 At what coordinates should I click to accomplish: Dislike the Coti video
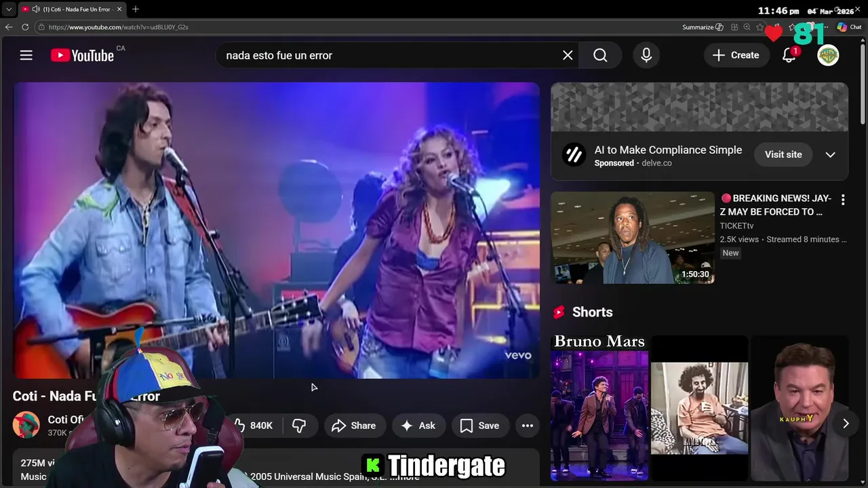(299, 426)
